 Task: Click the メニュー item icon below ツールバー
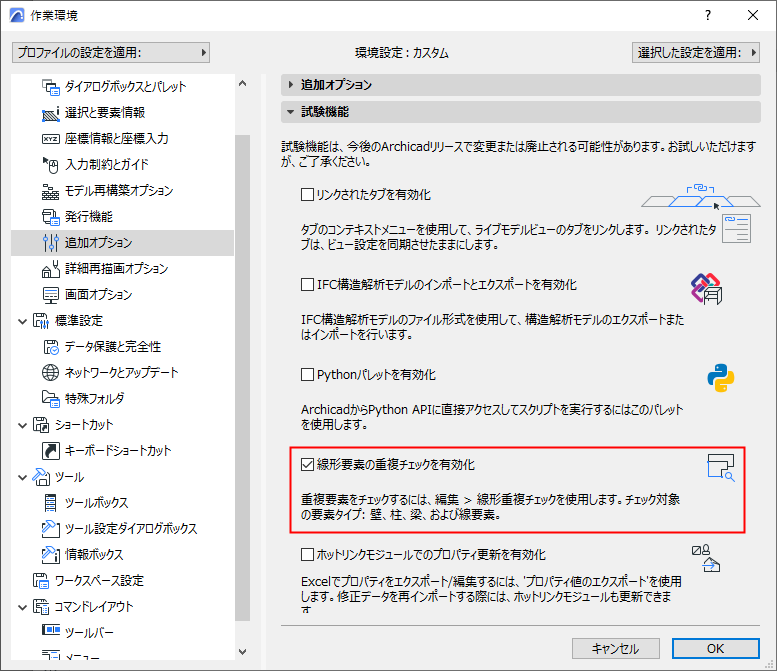(x=51, y=655)
